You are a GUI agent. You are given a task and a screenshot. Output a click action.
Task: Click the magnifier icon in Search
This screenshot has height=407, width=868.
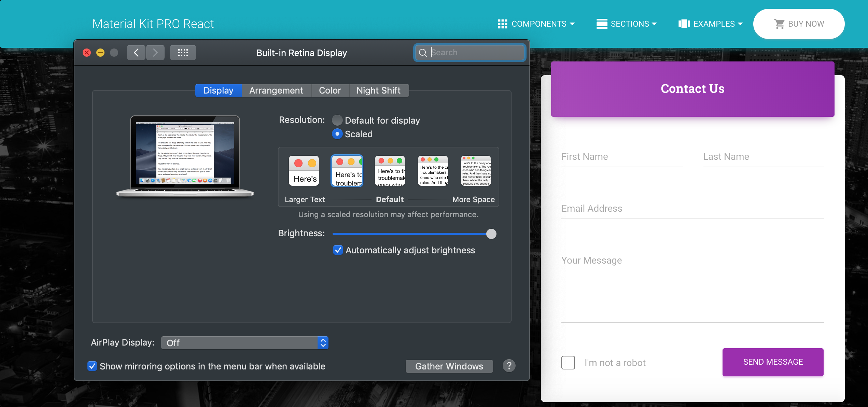tap(423, 53)
